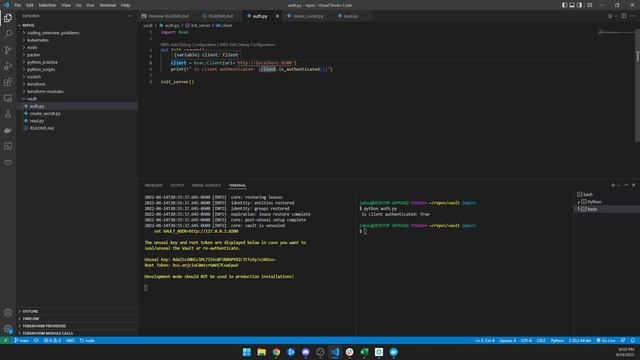Open the Explorer view in activity bar
The image size is (640, 360).
click(x=8, y=18)
